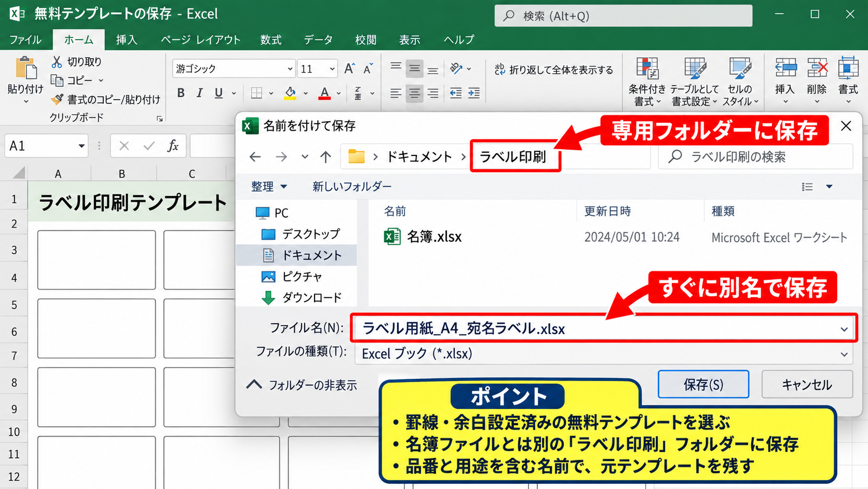The width and height of the screenshot is (868, 489).
Task: Apply the yellow Fill Color bucket
Action: 290,93
